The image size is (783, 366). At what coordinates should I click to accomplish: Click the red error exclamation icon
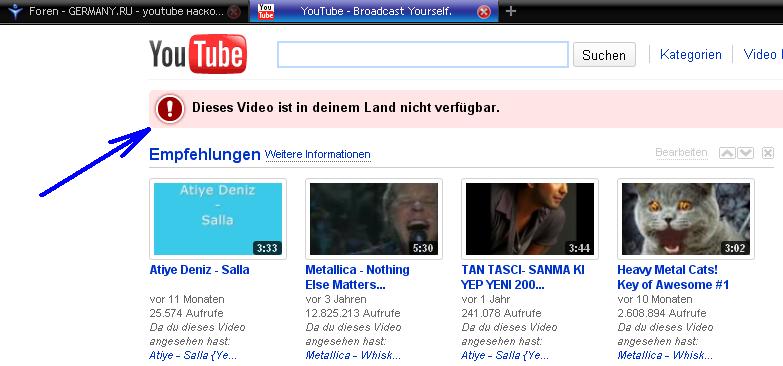point(170,109)
